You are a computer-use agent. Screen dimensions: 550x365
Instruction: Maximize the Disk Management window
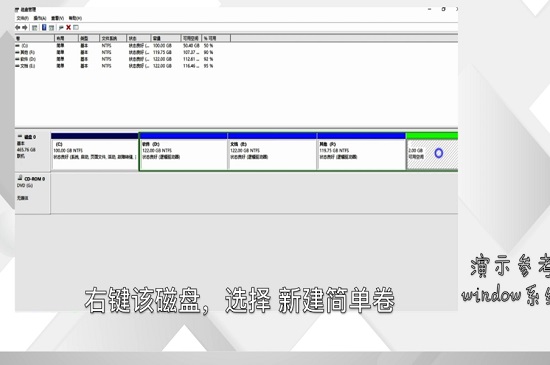pos(444,9)
